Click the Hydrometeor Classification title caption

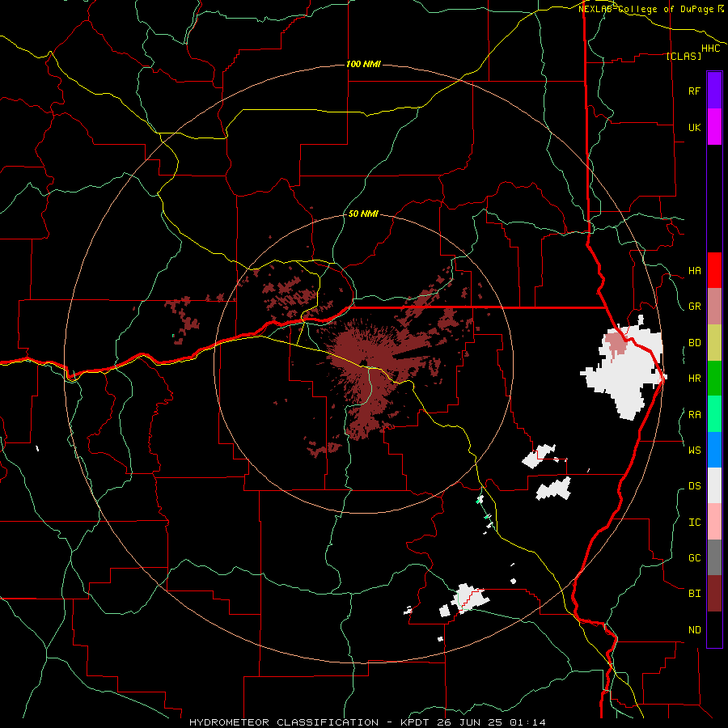coord(367,722)
